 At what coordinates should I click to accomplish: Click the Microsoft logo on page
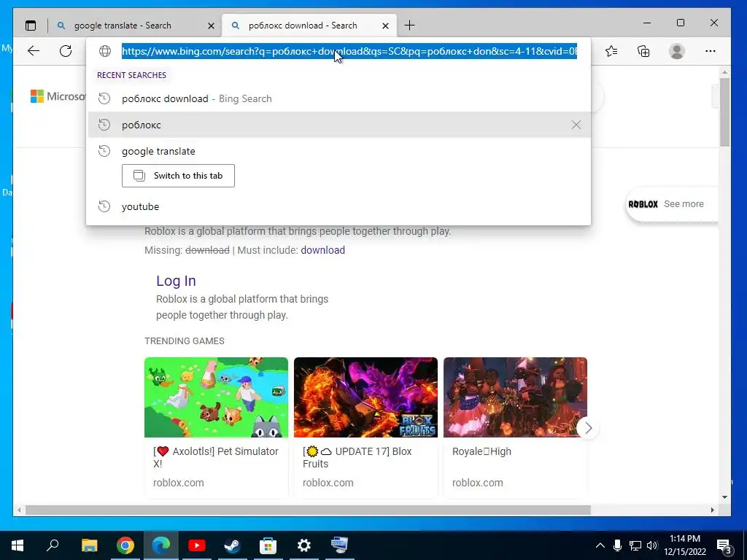[58, 96]
